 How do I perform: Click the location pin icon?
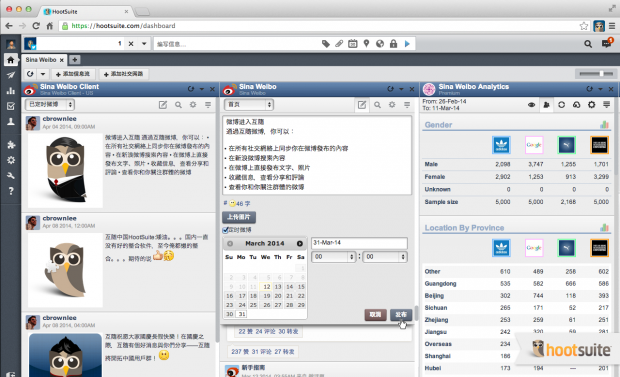point(367,44)
